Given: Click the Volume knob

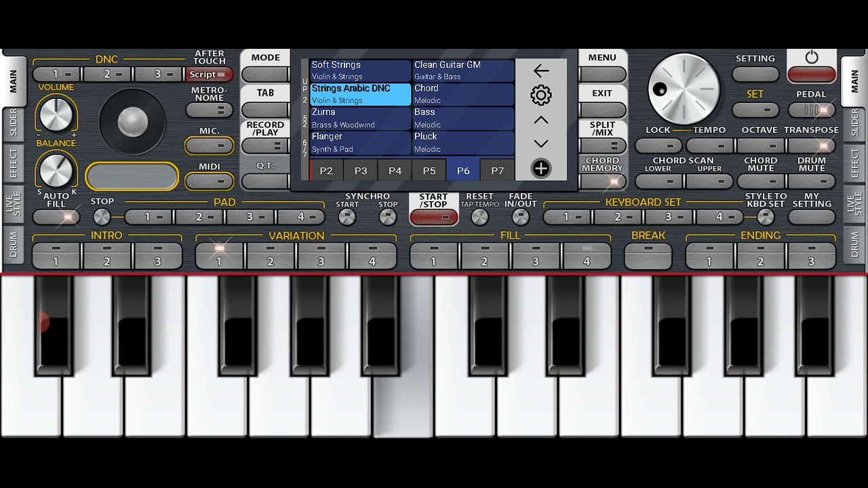Looking at the screenshot, I should (56, 113).
